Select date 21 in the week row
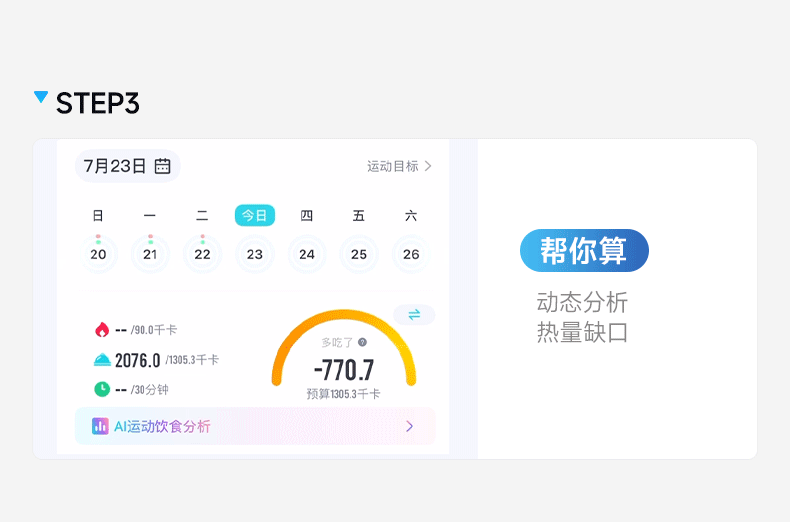790x522 pixels. (x=150, y=254)
